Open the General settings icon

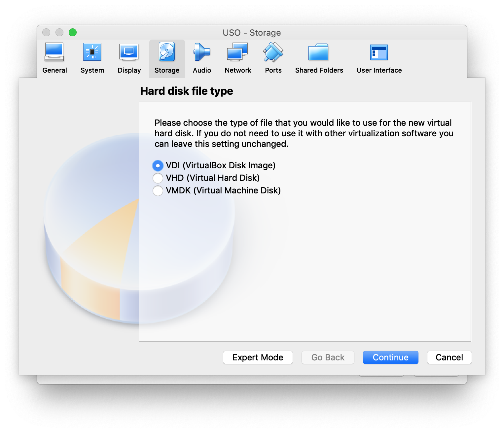pyautogui.click(x=54, y=52)
